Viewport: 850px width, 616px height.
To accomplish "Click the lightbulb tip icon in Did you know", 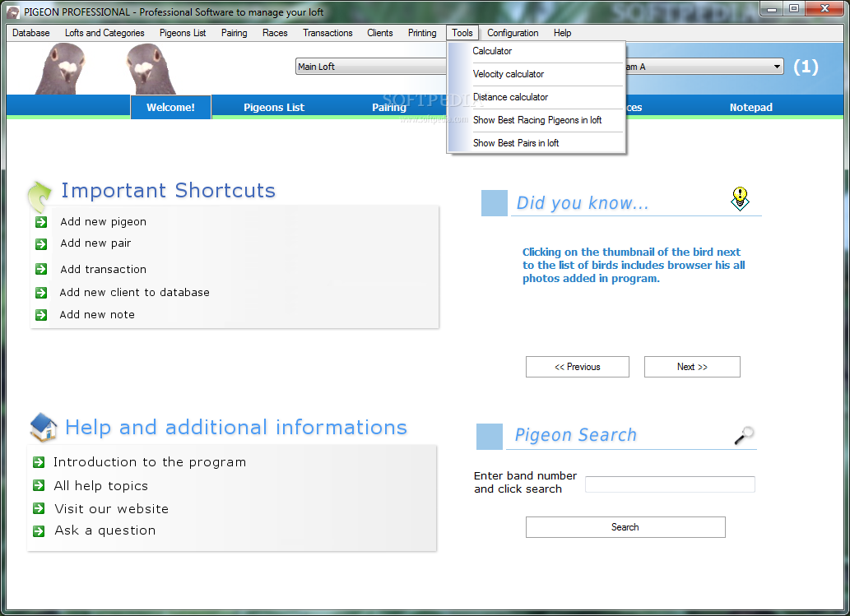I will tap(740, 198).
